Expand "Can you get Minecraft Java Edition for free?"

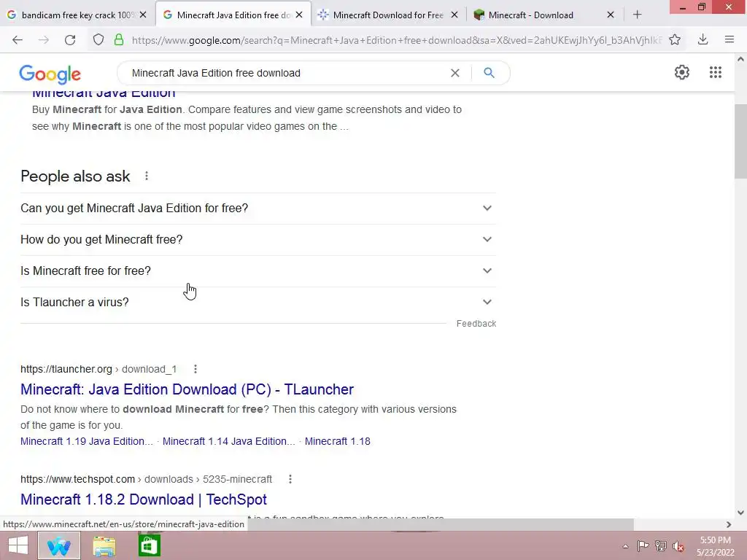coord(258,208)
